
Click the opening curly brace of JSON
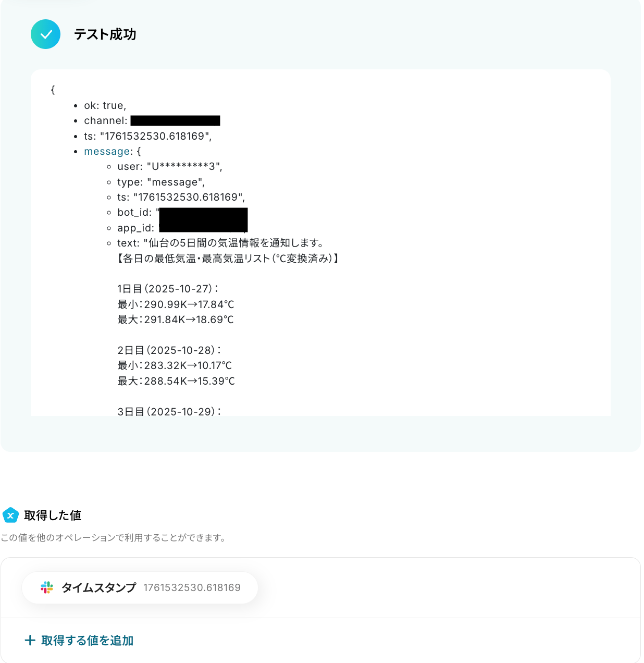tap(53, 90)
